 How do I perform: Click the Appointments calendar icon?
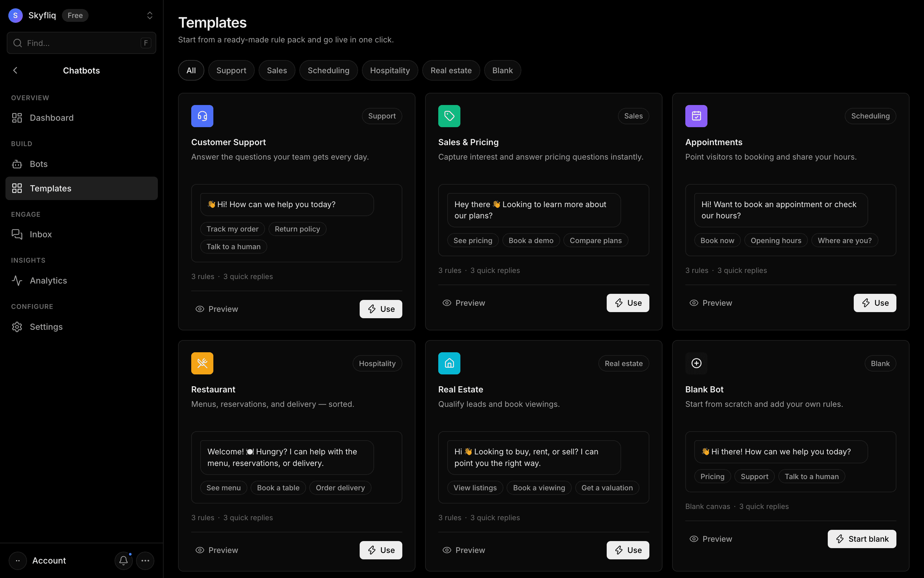697,116
